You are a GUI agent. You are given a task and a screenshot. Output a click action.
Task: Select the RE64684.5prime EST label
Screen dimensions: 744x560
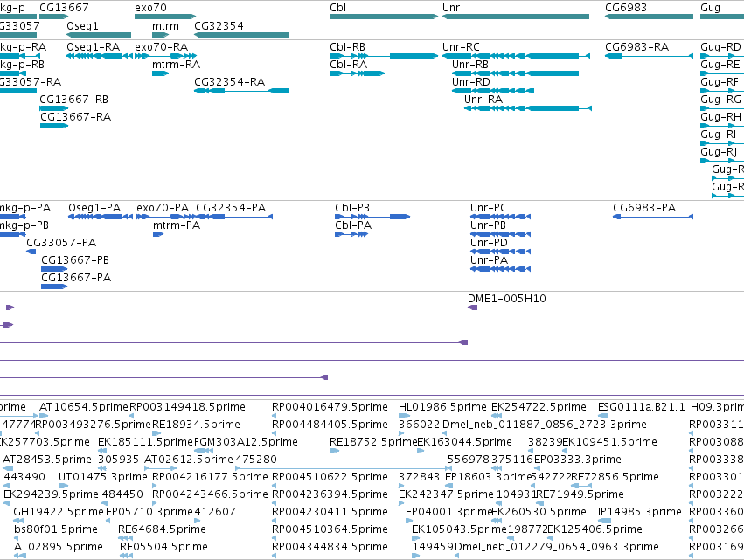(162, 529)
